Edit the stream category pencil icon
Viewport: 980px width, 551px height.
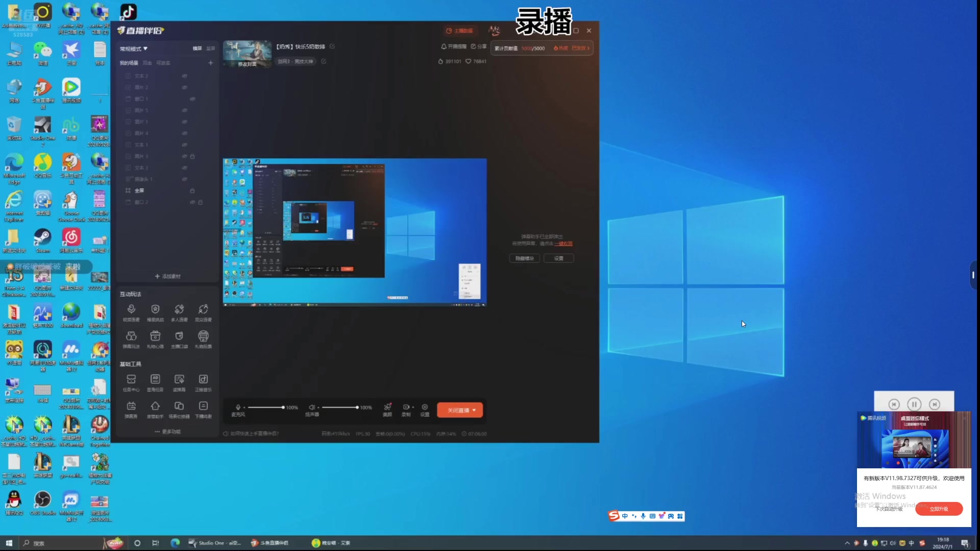[324, 61]
